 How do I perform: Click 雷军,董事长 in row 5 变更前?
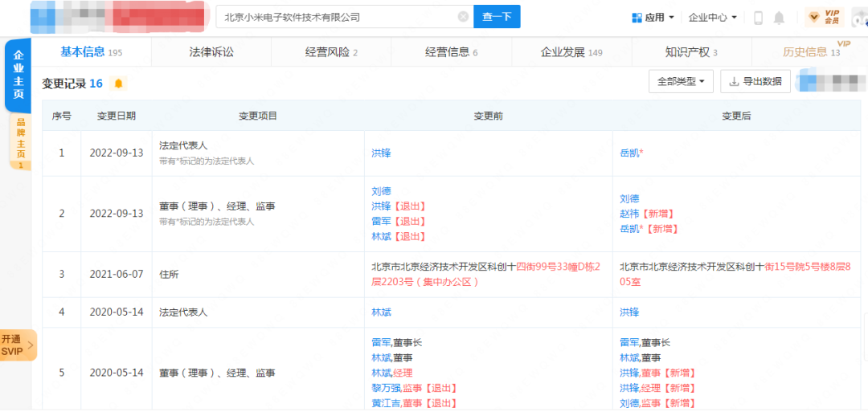click(x=396, y=343)
